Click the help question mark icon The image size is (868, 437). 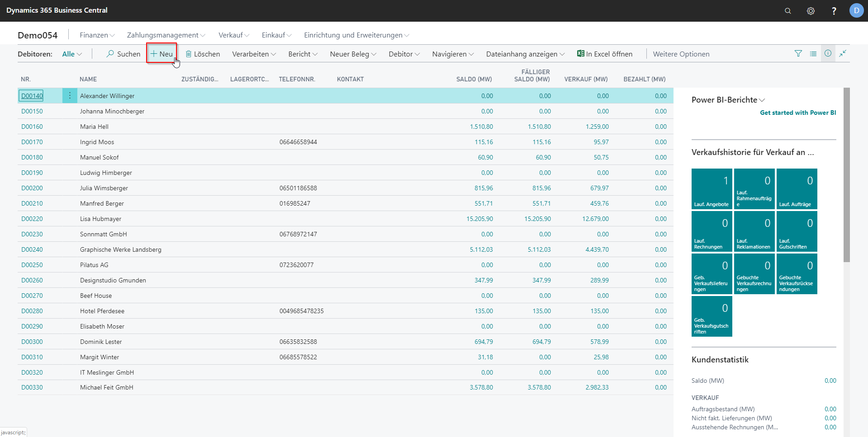pos(834,11)
